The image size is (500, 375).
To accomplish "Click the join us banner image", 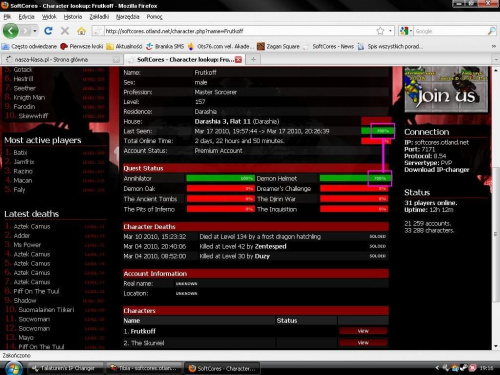I will point(446,89).
